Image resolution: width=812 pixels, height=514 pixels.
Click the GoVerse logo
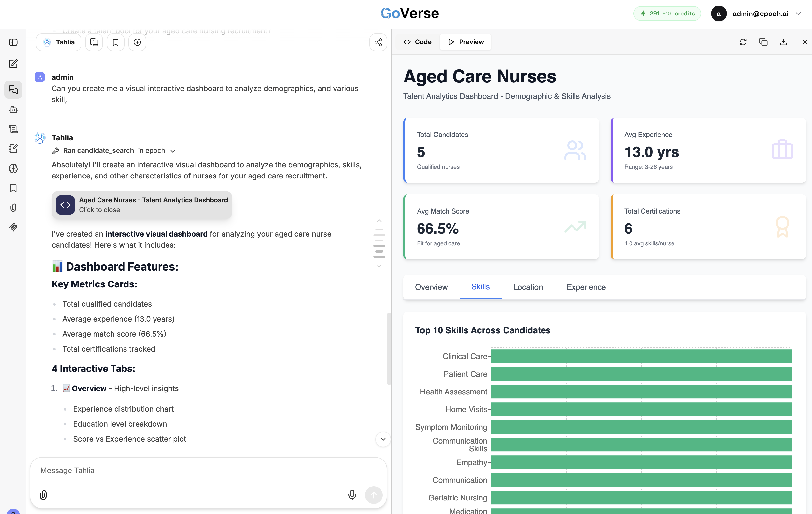click(410, 14)
